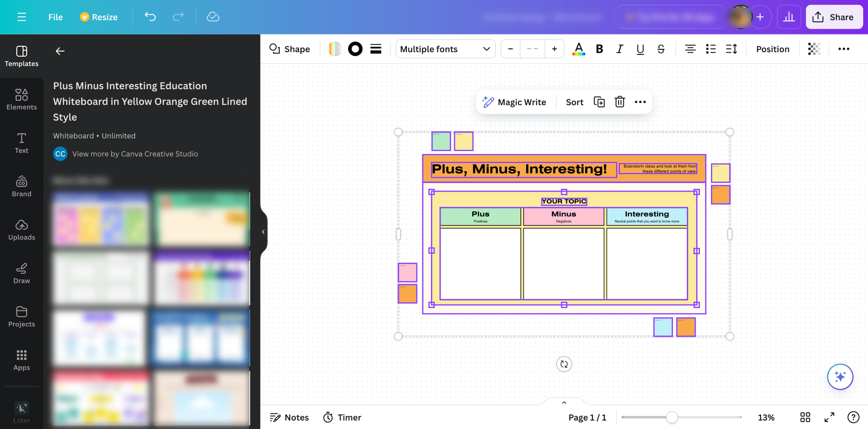Open the shape fill color swatch
The width and height of the screenshot is (868, 429).
335,49
